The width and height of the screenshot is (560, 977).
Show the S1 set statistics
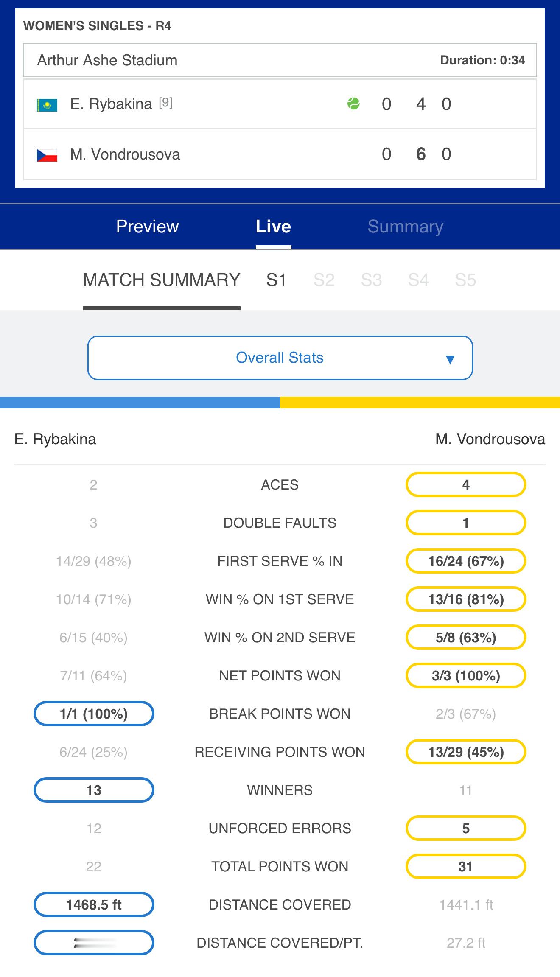tap(276, 280)
